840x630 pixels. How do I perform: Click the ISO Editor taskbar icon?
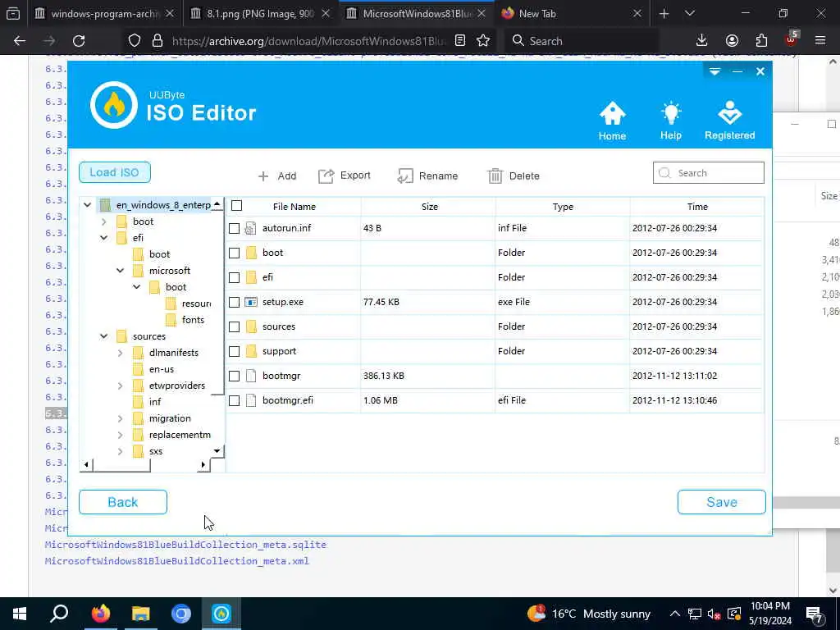[221, 614]
